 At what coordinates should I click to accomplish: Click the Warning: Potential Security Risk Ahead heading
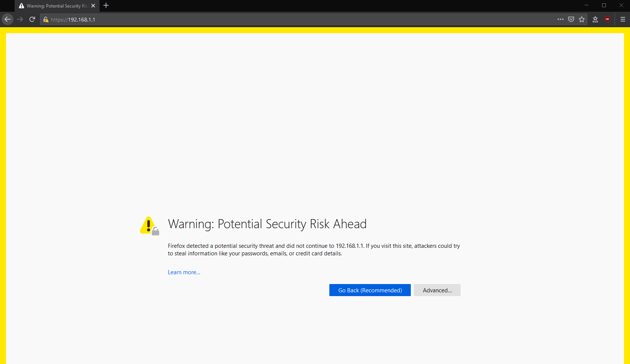tap(267, 224)
